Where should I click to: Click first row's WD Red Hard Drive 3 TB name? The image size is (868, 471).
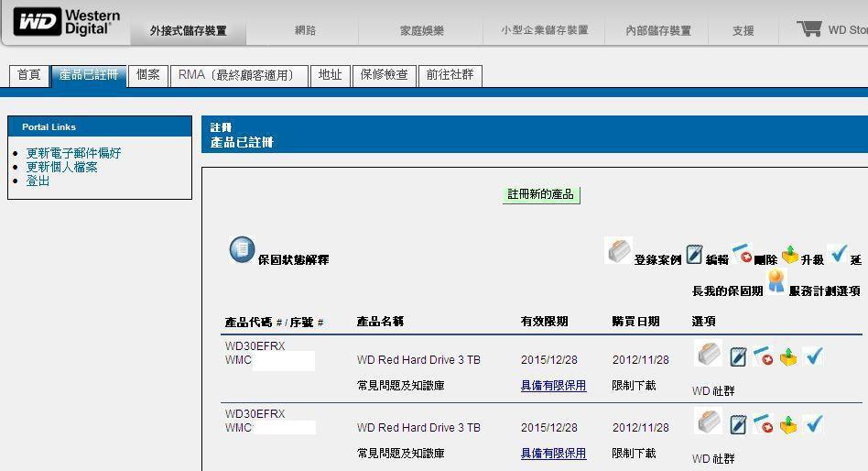[418, 359]
